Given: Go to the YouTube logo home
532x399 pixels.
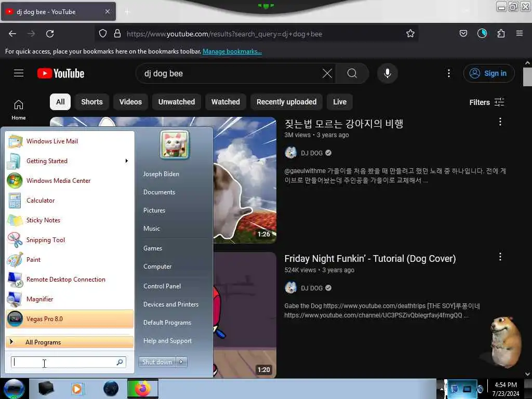Looking at the screenshot, I should tap(61, 73).
